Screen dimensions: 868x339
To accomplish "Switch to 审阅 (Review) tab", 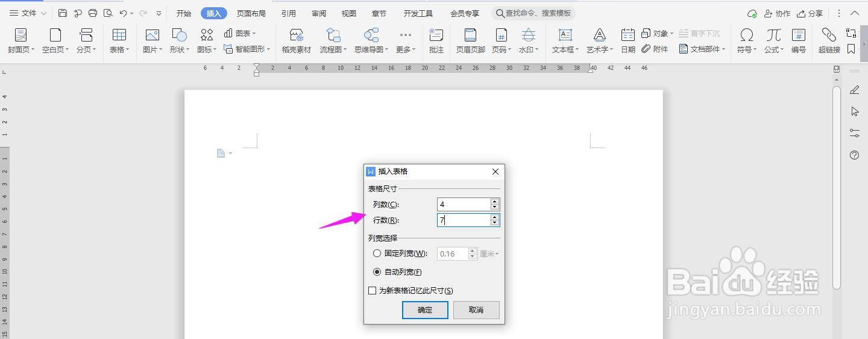I will (319, 13).
